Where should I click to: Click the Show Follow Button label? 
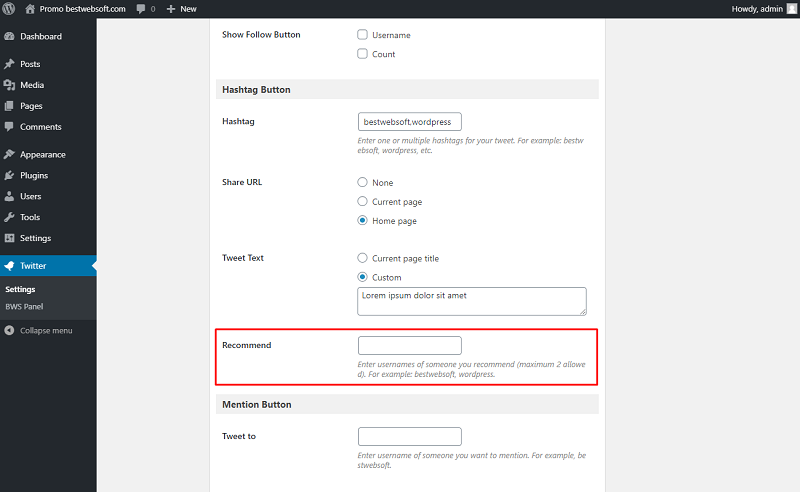click(x=261, y=35)
